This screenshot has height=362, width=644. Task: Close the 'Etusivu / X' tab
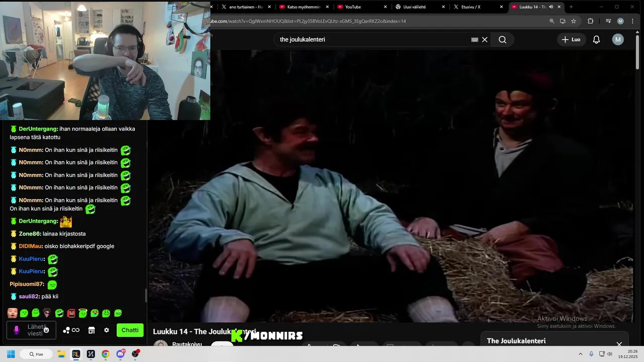pyautogui.click(x=501, y=7)
